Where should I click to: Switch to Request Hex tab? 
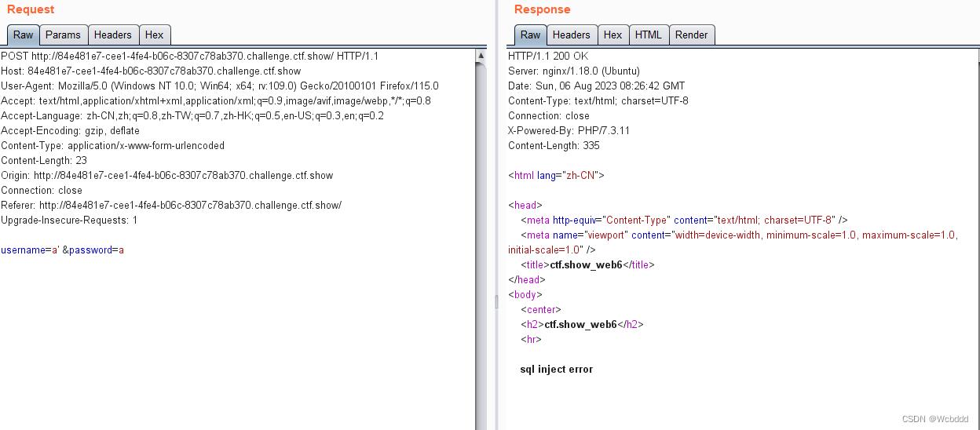155,35
